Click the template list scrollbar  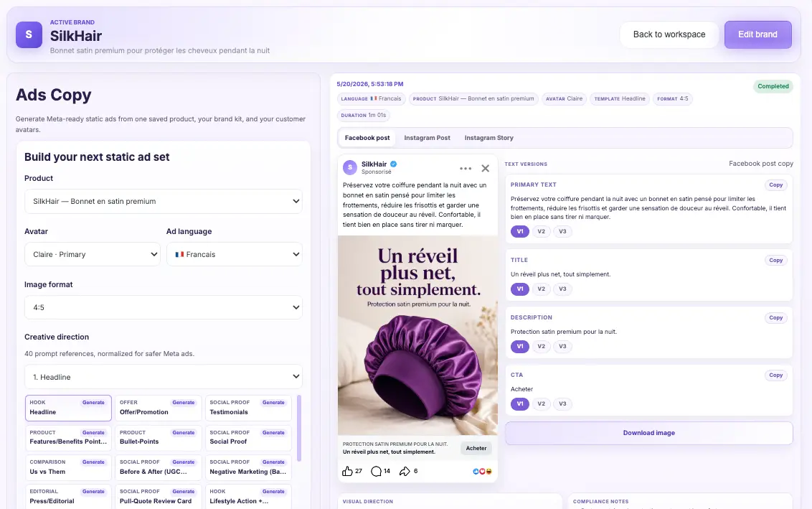click(x=299, y=428)
